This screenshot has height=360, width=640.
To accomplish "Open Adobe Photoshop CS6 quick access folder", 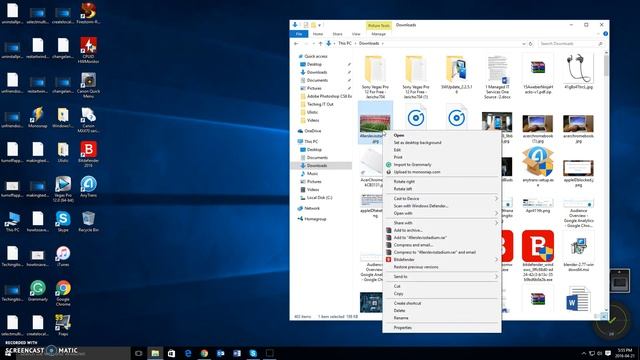I will point(329,96).
